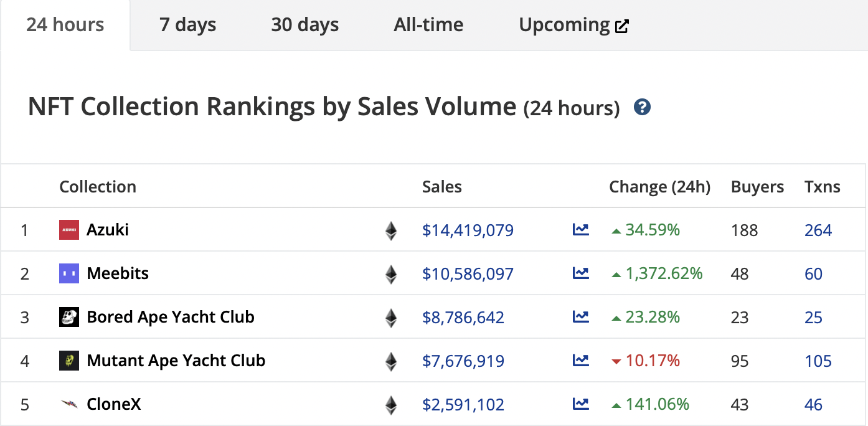Select the Bored Ape Yacht Club logo
Viewport: 868px width, 426px height.
tap(69, 316)
